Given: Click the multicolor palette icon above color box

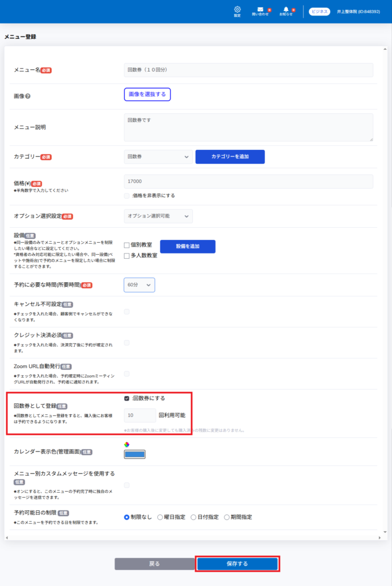Looking at the screenshot, I should (x=127, y=445).
